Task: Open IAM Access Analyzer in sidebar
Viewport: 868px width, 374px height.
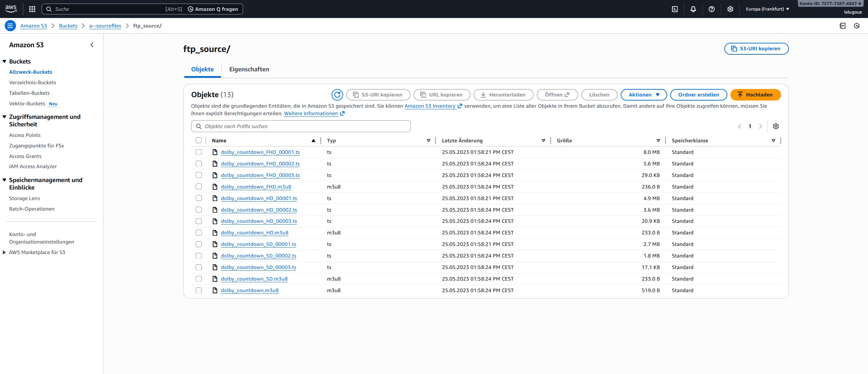Action: (33, 166)
